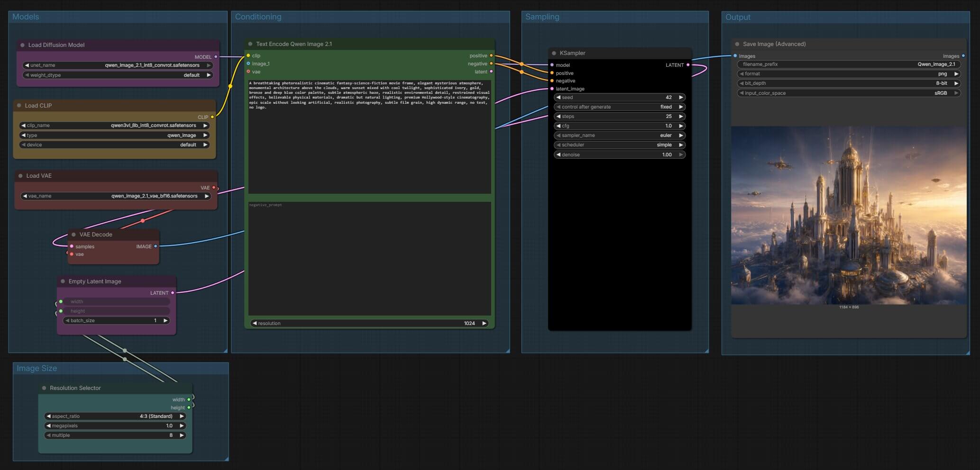This screenshot has height=470, width=980.
Task: Collapse the Save Image (Advanced) node dot
Action: (x=737, y=44)
